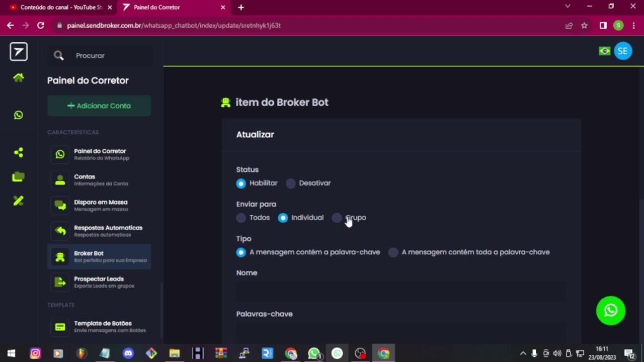Image resolution: width=644 pixels, height=362 pixels.
Task: Select Grupo under Enviar para
Action: click(x=337, y=218)
